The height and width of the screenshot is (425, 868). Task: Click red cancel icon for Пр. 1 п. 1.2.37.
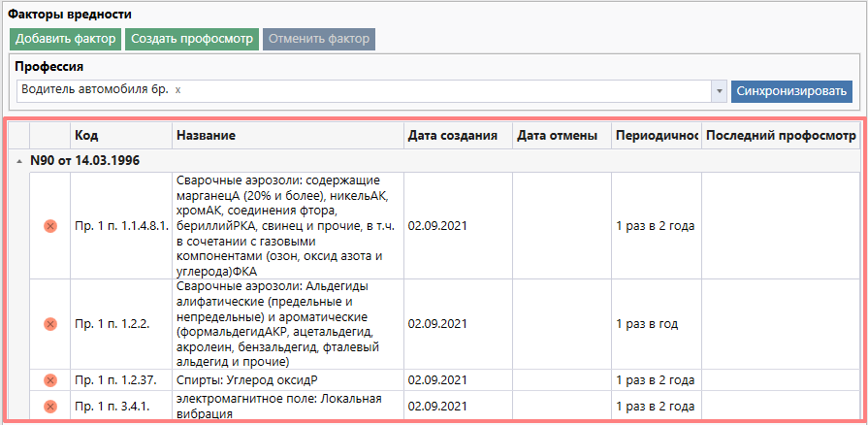tap(50, 379)
